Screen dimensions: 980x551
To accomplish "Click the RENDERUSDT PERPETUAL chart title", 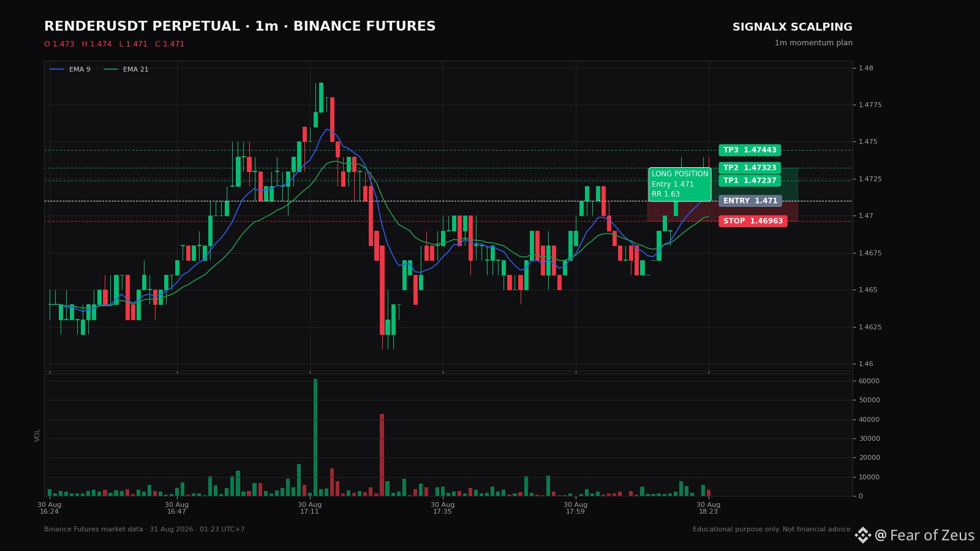I will pos(240,27).
